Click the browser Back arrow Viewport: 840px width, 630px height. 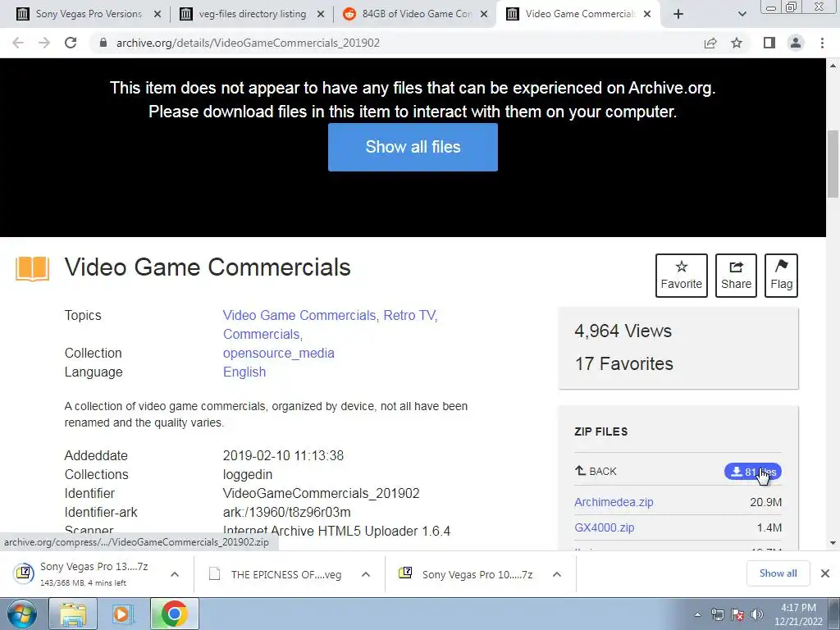pyautogui.click(x=18, y=43)
